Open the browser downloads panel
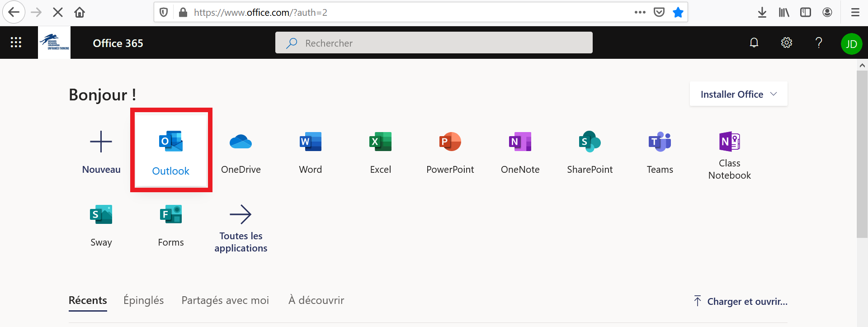Viewport: 868px width, 327px height. [x=762, y=12]
